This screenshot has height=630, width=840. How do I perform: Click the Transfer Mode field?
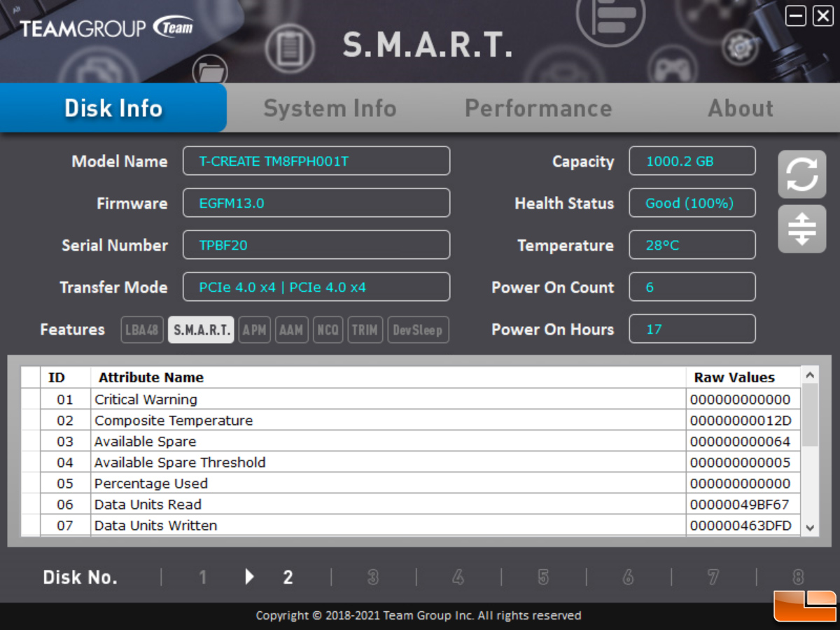pos(316,287)
